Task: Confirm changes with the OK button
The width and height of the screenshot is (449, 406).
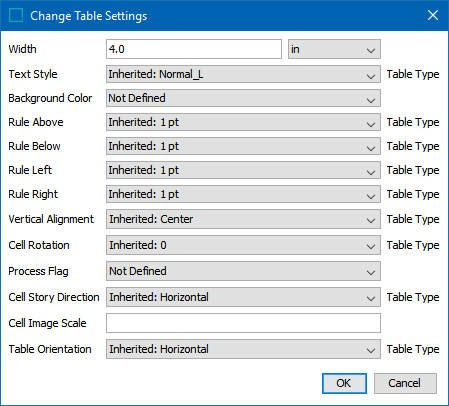Action: pyautogui.click(x=344, y=383)
